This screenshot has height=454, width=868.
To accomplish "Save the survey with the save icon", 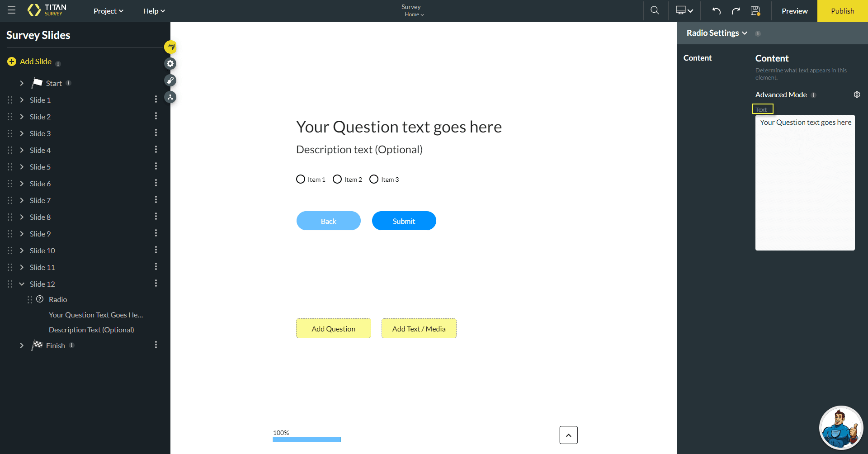I will [x=755, y=10].
